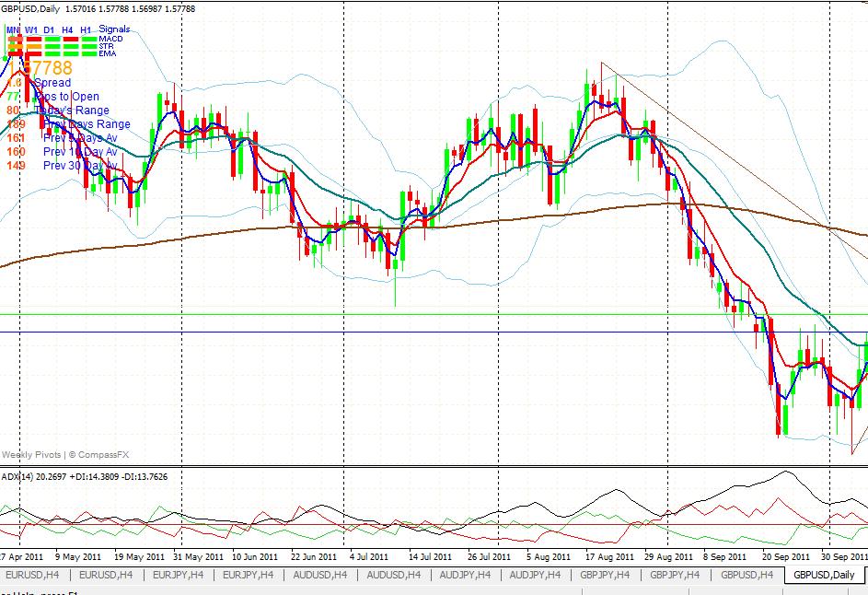The width and height of the screenshot is (868, 595).
Task: Toggle the MN timeframe header
Action: point(13,29)
